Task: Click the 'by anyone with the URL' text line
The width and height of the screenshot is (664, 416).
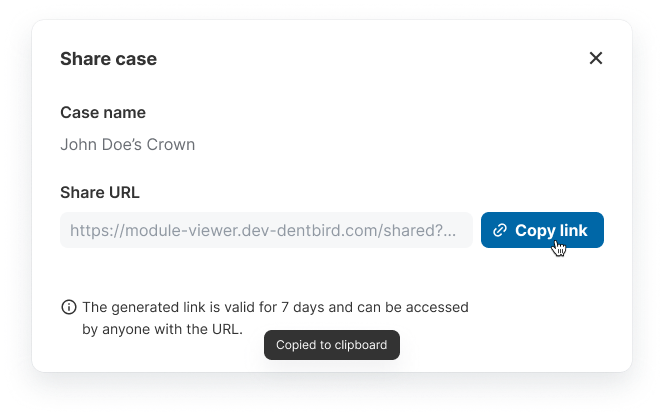Action: [162, 327]
